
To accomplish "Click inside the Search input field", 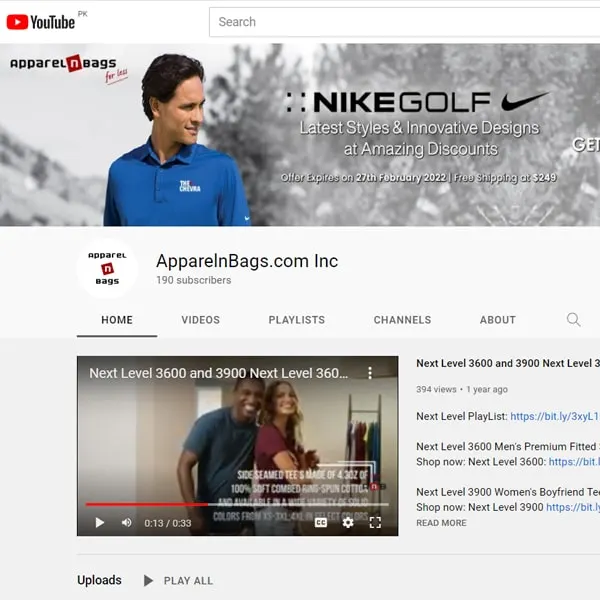I will tap(404, 22).
